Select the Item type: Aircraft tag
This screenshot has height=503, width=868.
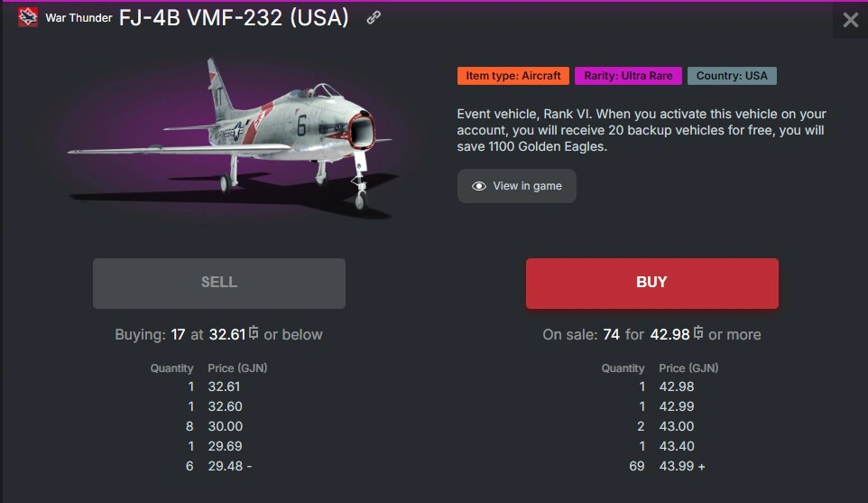pyautogui.click(x=512, y=76)
